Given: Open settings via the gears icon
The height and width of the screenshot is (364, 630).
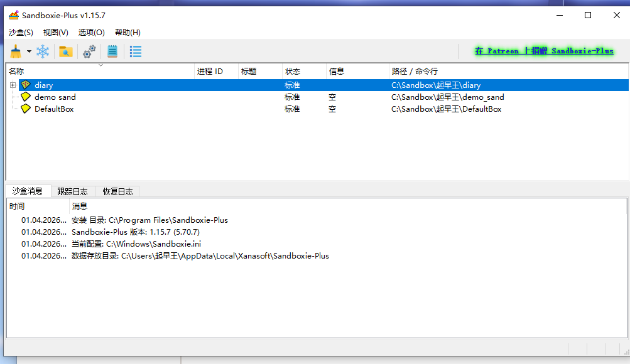Looking at the screenshot, I should click(89, 51).
